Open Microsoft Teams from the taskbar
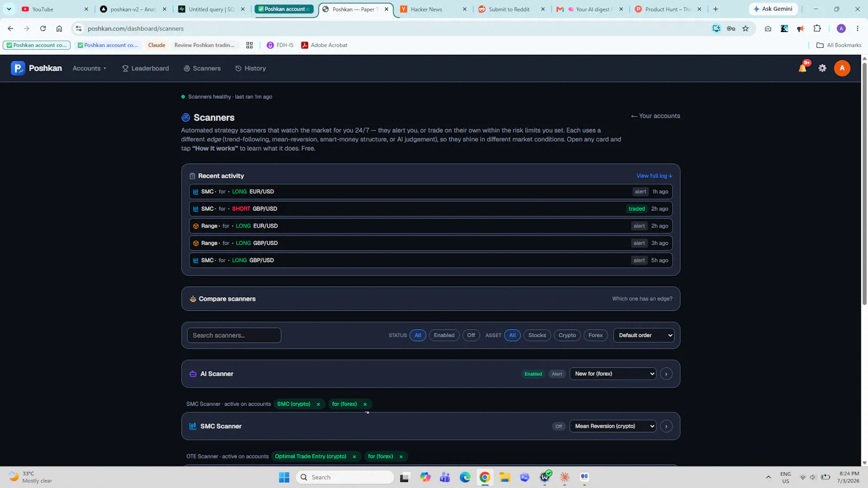This screenshot has height=488, width=868. tap(445, 477)
